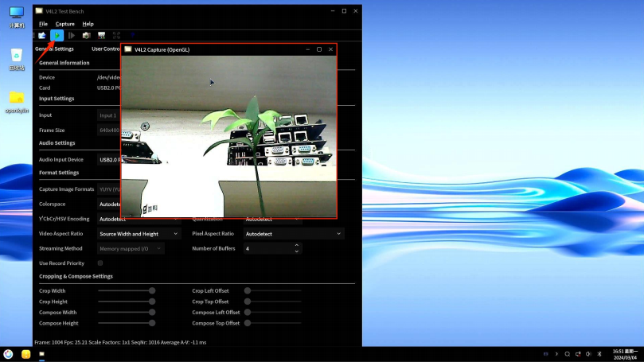This screenshot has width=644, height=362.
Task: Switch to the User Controls tab
Action: pyautogui.click(x=106, y=49)
